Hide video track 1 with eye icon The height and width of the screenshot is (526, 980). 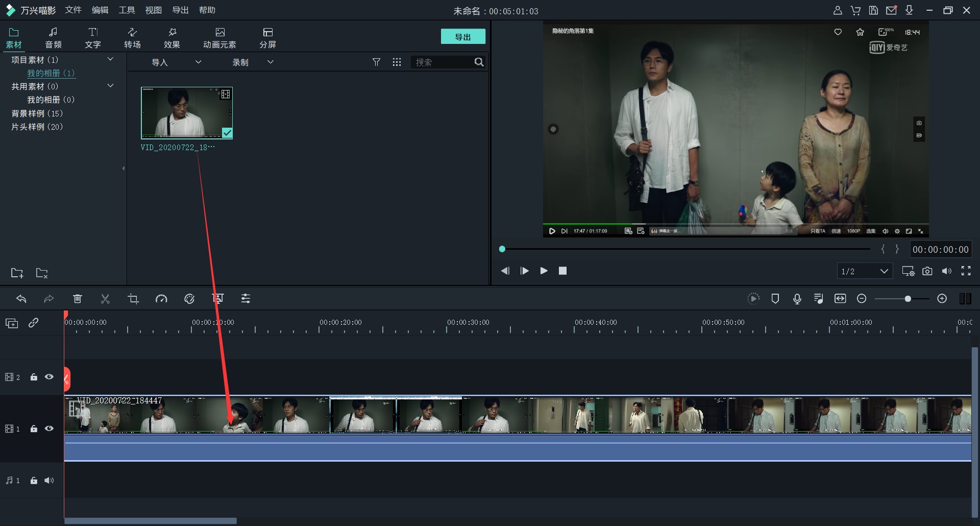[49, 428]
